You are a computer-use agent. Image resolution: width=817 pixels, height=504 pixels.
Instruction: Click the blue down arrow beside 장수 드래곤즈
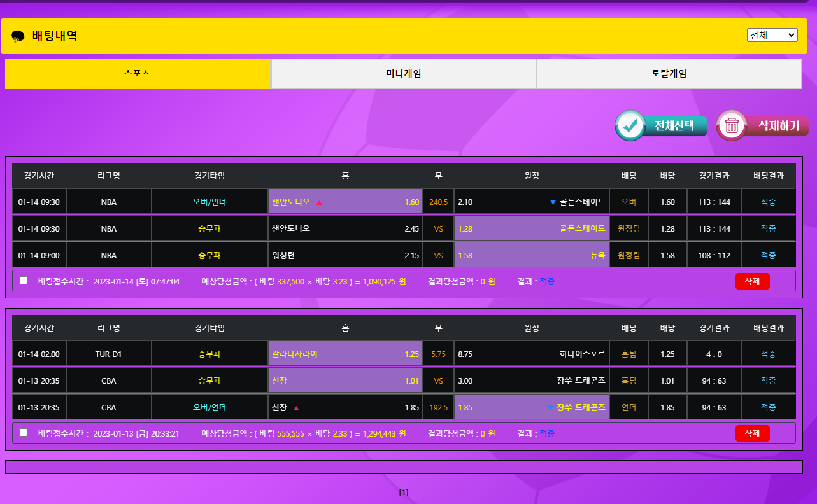(550, 408)
